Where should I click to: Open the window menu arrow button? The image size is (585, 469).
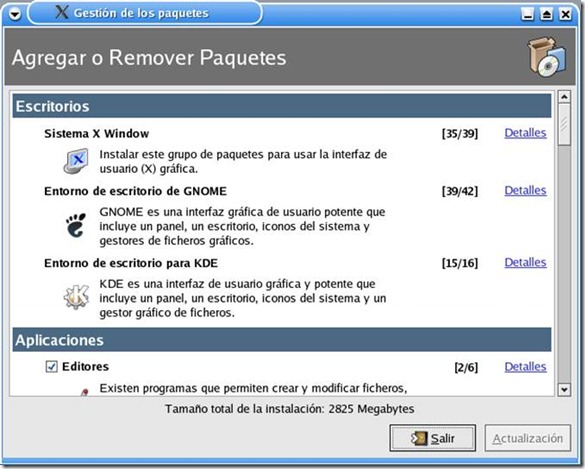coord(15,14)
